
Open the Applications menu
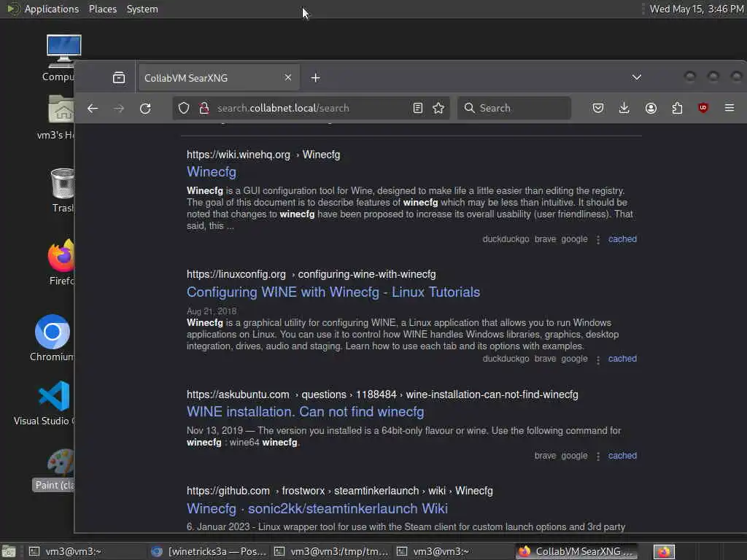[52, 9]
